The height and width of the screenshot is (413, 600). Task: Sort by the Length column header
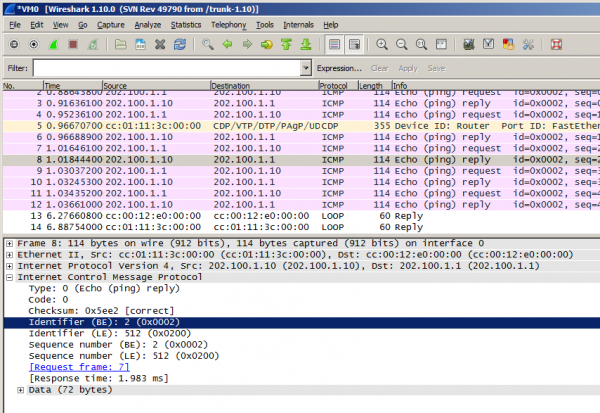[x=375, y=86]
